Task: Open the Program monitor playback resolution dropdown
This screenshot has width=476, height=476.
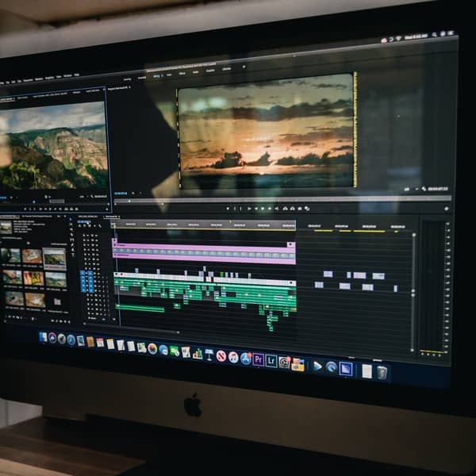Action: [x=406, y=189]
